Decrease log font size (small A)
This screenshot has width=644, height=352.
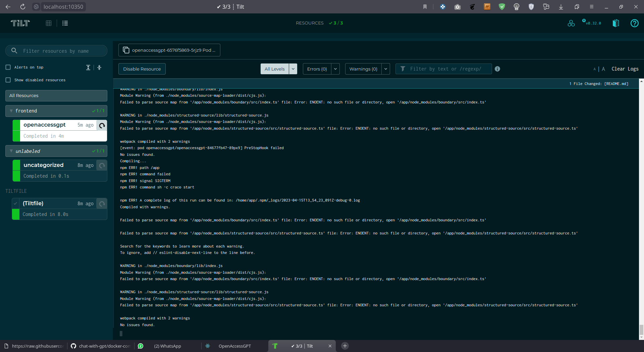tap(594, 69)
